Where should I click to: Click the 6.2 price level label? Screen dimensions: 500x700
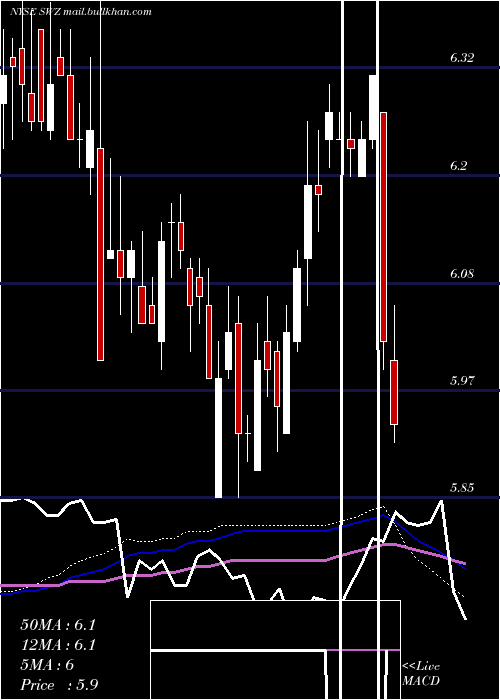[458, 166]
